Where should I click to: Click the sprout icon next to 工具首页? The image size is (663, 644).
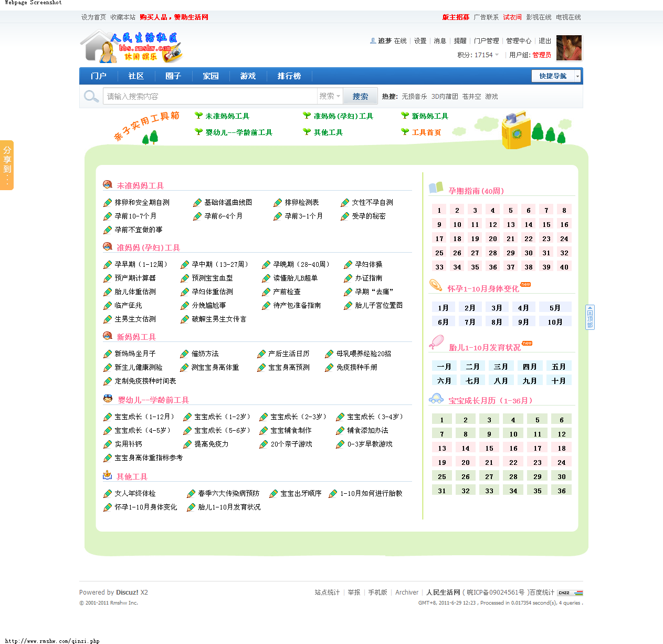(x=405, y=132)
